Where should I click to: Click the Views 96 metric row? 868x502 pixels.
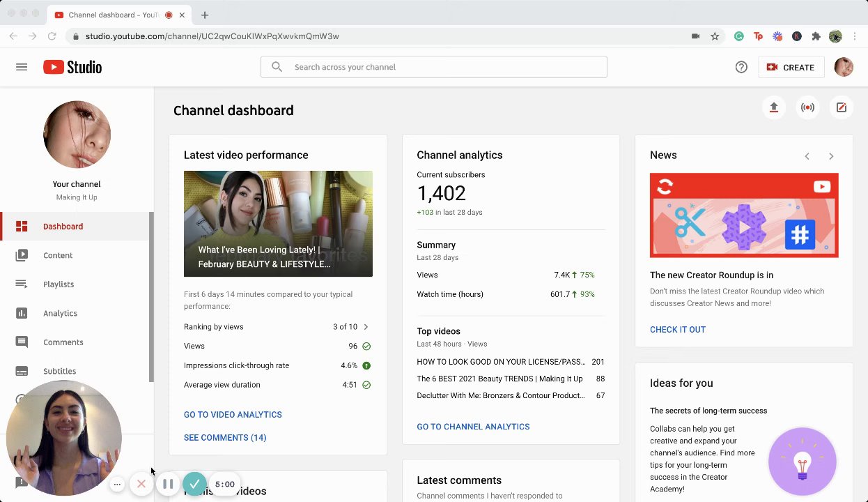277,347
